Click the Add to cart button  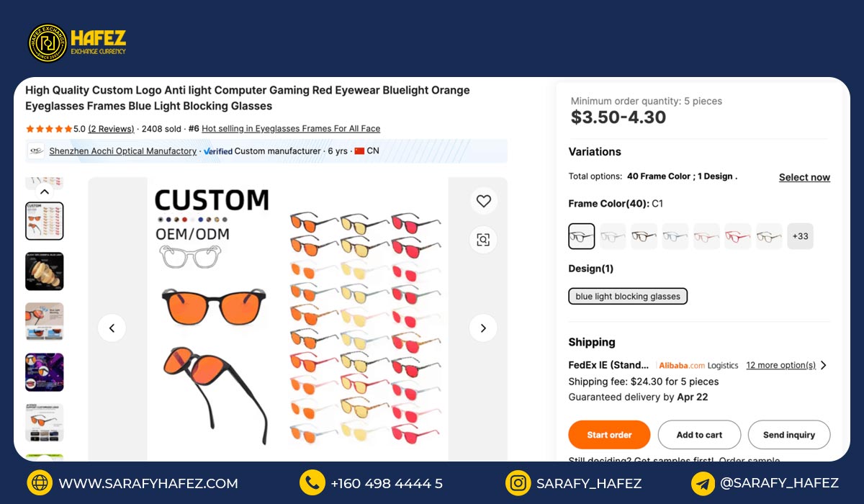pyautogui.click(x=699, y=435)
